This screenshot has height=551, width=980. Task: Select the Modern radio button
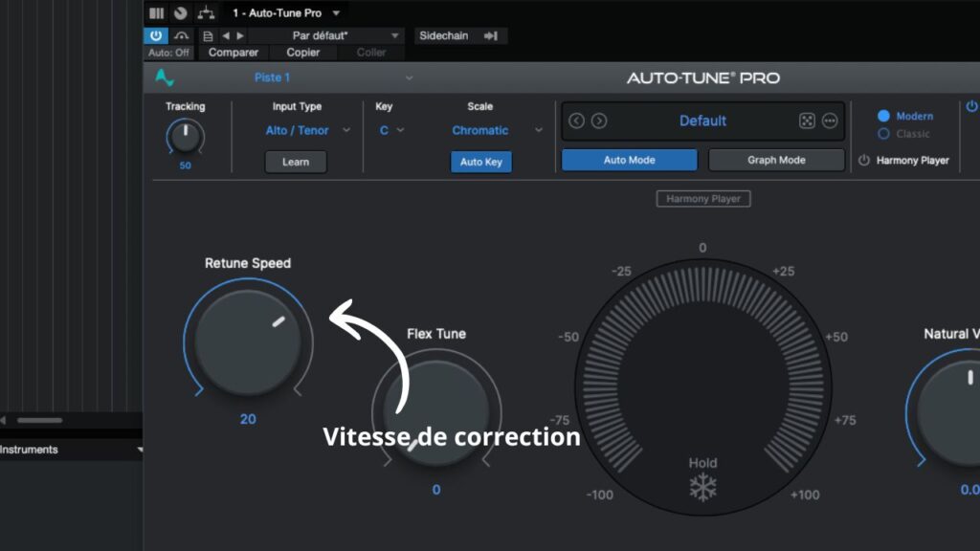(x=883, y=116)
